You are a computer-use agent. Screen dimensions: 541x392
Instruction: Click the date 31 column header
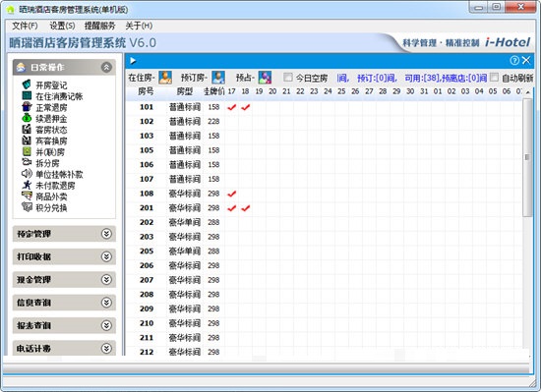point(424,91)
